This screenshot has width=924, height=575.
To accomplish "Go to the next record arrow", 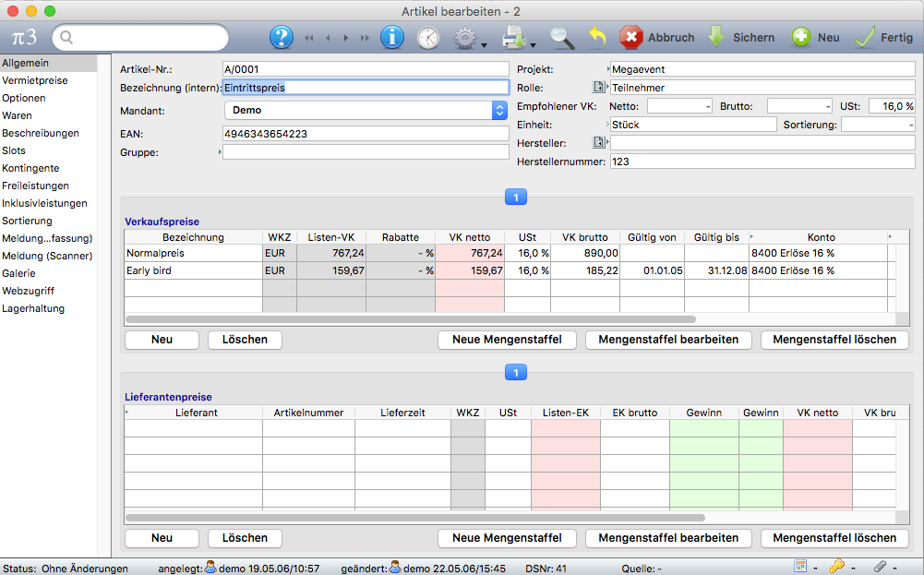I will [x=346, y=38].
